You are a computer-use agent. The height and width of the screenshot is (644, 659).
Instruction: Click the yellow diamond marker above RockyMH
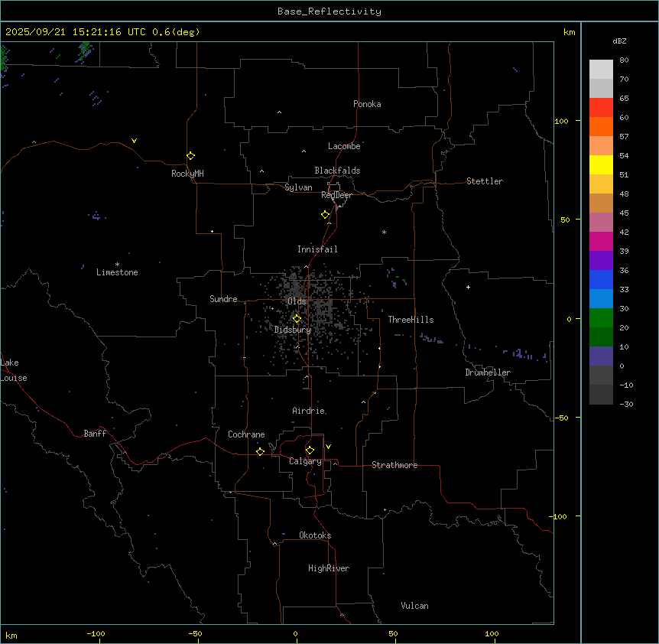tap(190, 156)
